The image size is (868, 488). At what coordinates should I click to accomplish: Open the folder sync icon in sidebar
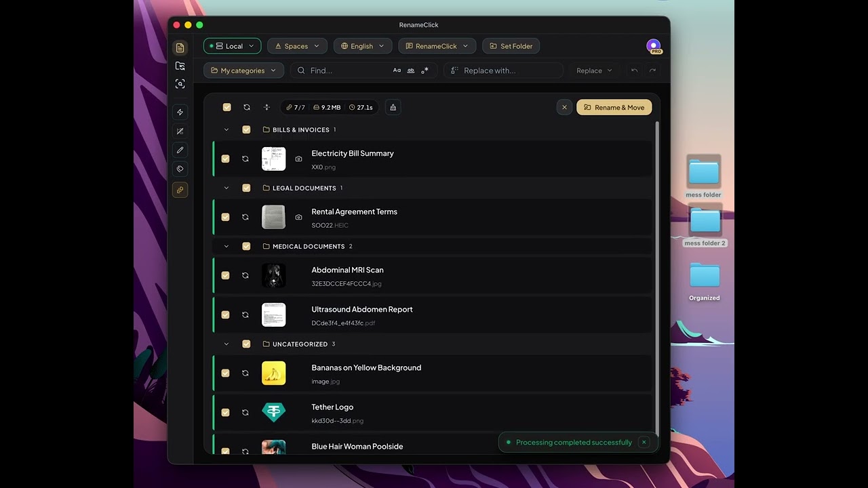180,66
